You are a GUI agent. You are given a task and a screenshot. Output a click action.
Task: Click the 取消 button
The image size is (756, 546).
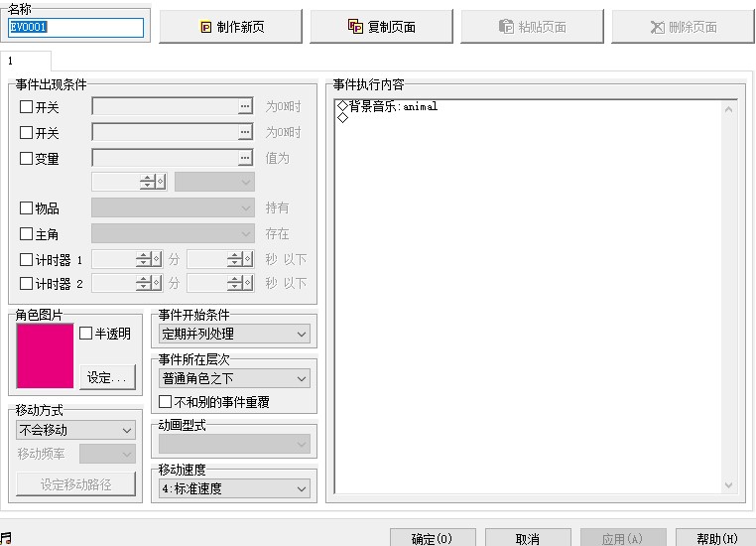point(528,538)
